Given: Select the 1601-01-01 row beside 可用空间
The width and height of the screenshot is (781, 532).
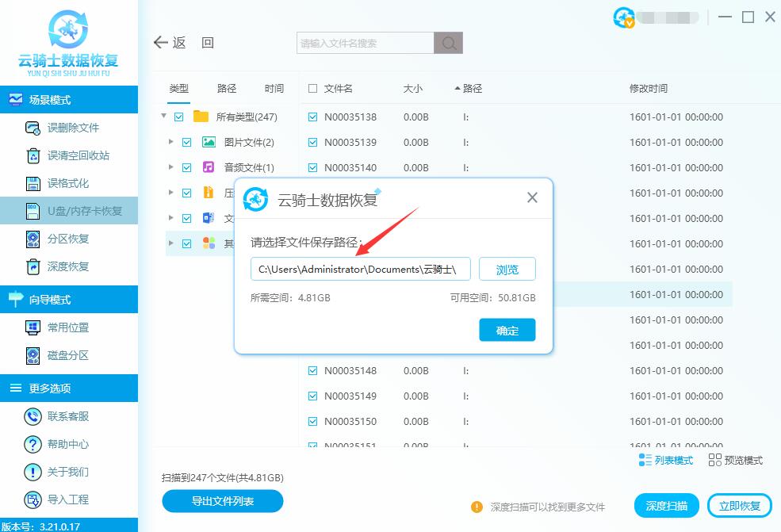Looking at the screenshot, I should pos(676,294).
